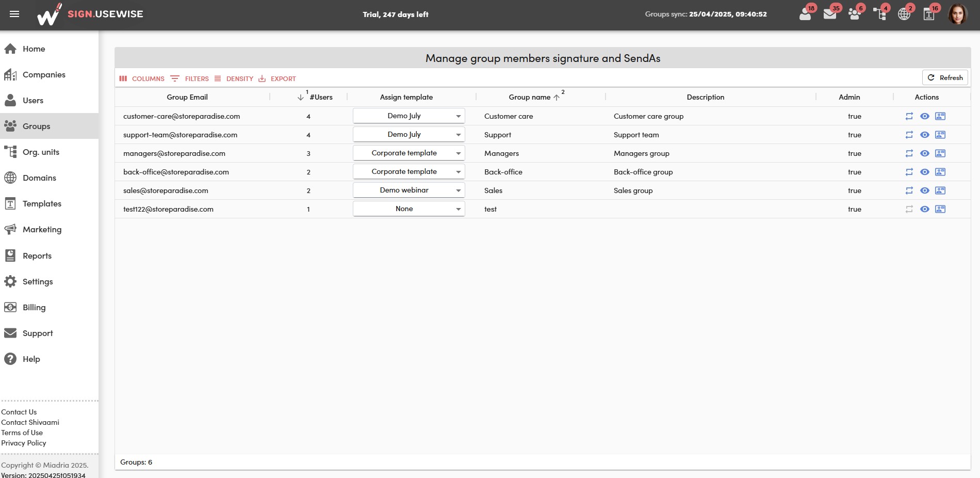The image size is (980, 478).
Task: Open Help in sidebar
Action: pyautogui.click(x=49, y=359)
